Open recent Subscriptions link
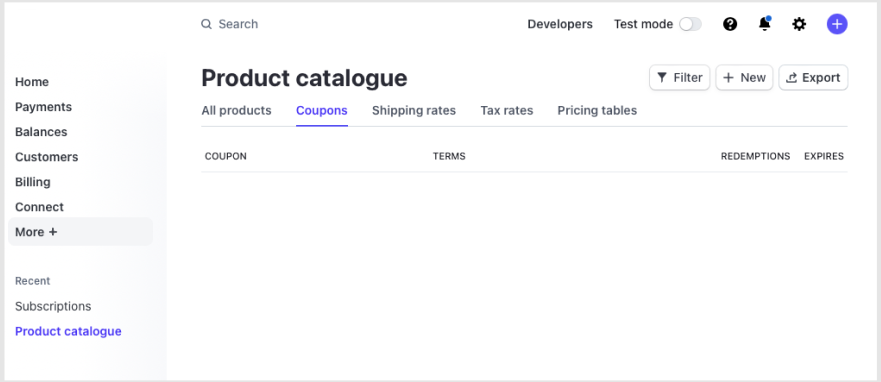This screenshot has height=382, width=881. 53,306
